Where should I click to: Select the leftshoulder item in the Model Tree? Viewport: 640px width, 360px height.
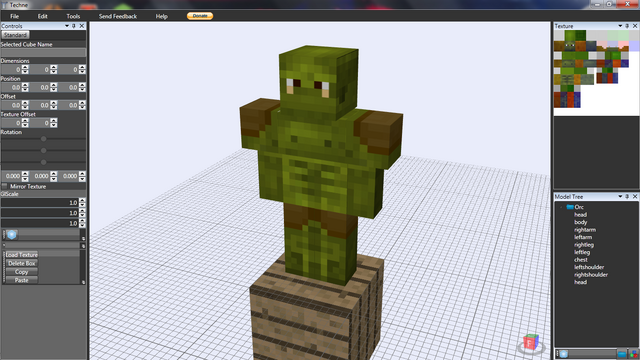coord(589,267)
